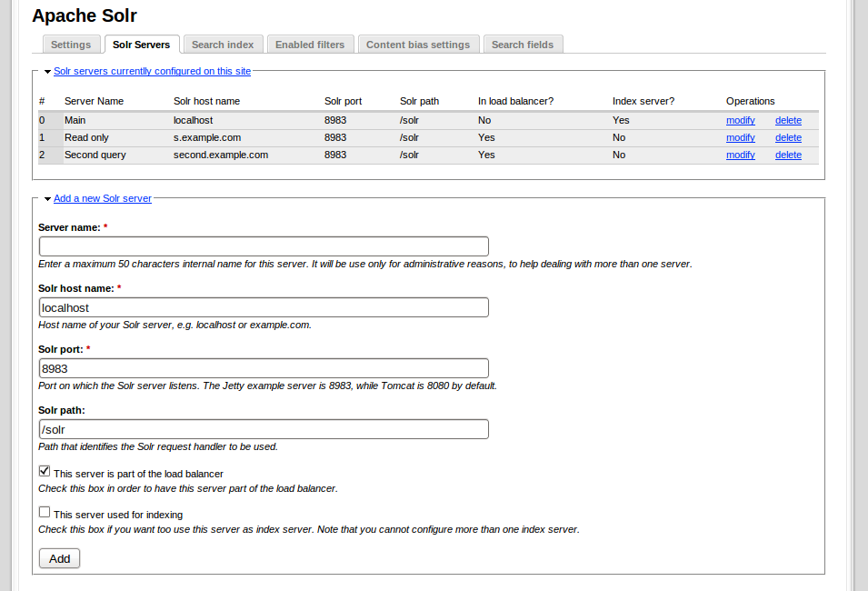The image size is (868, 591).
Task: Click the Solr Servers tab
Action: click(x=142, y=45)
